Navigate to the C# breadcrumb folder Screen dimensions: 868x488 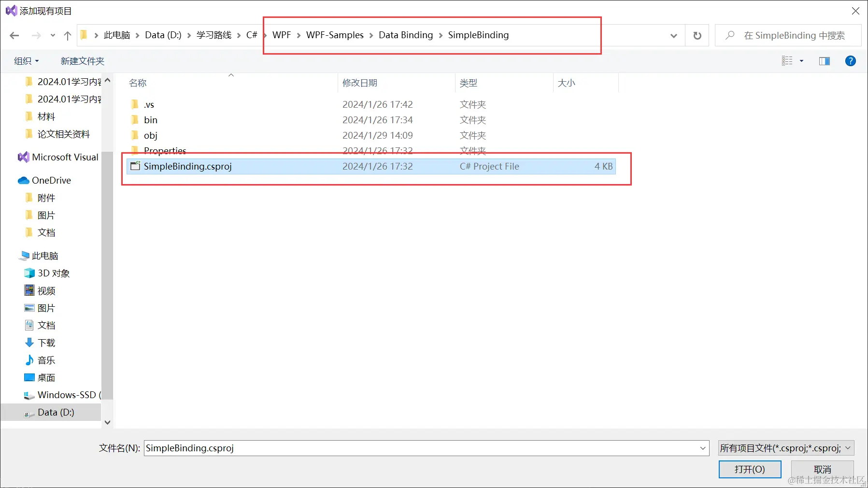[252, 35]
